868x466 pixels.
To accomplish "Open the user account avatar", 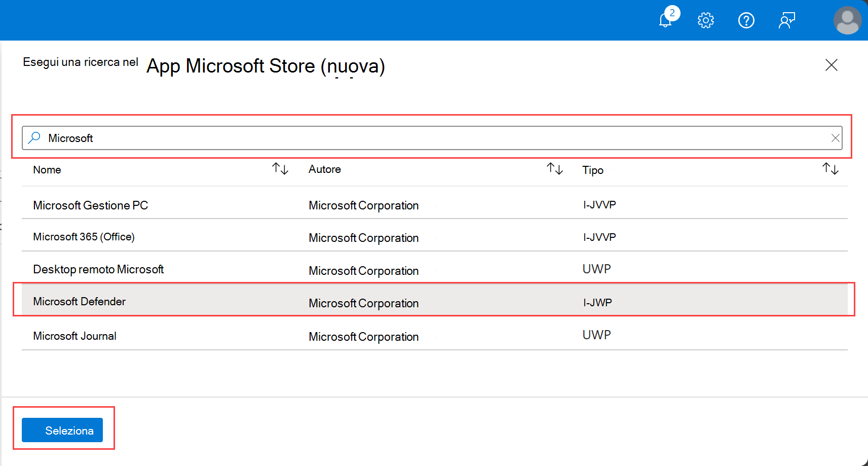I will click(x=847, y=20).
